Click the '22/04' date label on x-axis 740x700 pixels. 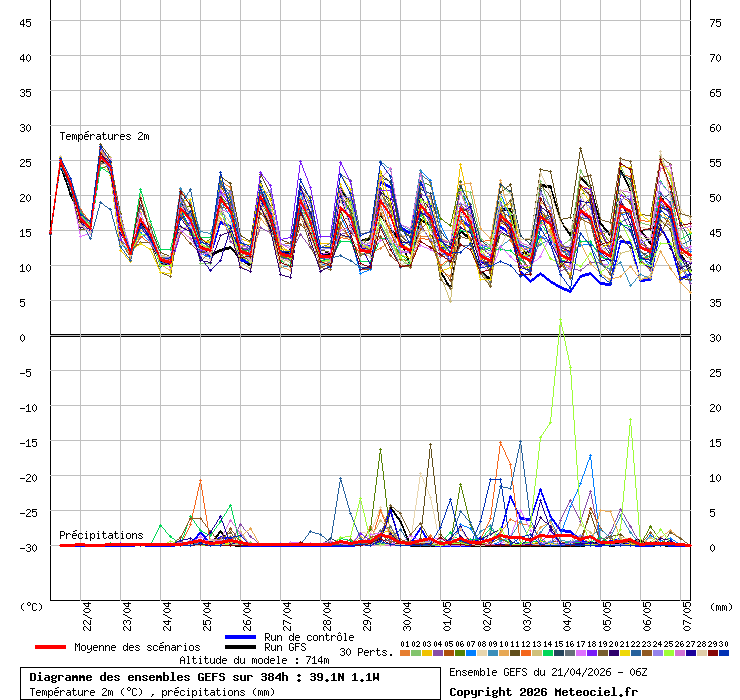coord(88,612)
